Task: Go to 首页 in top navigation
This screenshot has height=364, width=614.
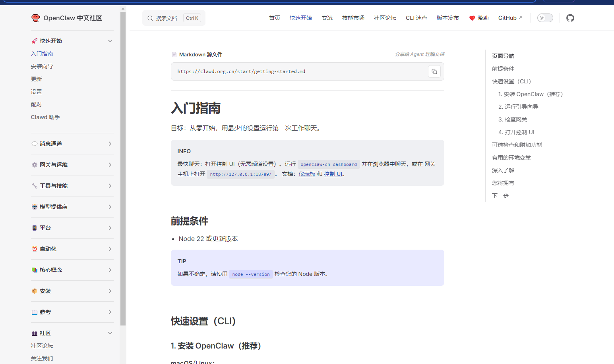Action: point(275,18)
